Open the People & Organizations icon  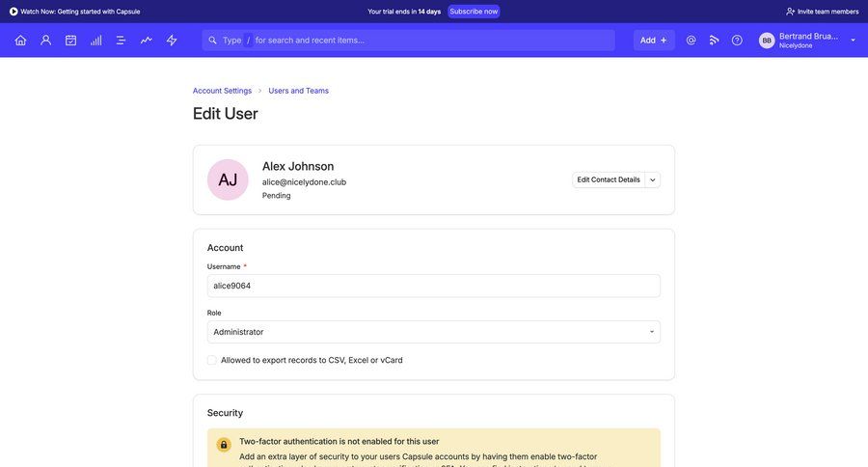pos(45,41)
